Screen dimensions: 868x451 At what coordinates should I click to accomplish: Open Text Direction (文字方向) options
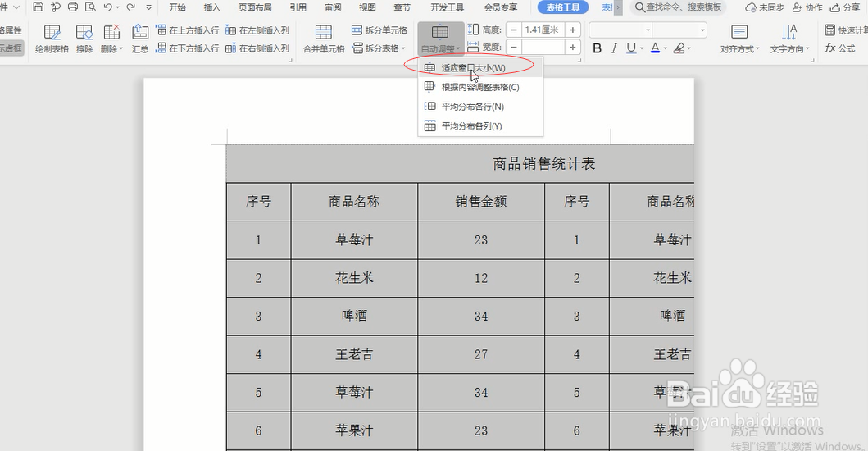tap(789, 39)
